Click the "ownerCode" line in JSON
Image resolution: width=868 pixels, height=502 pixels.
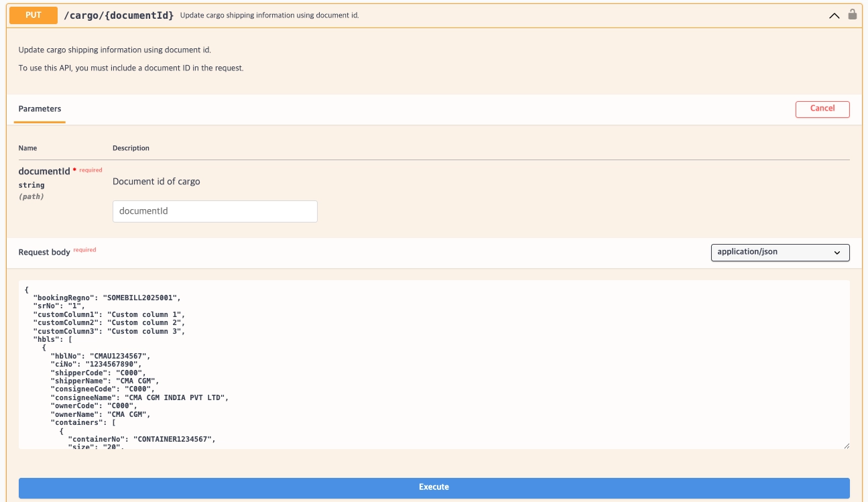pos(95,406)
